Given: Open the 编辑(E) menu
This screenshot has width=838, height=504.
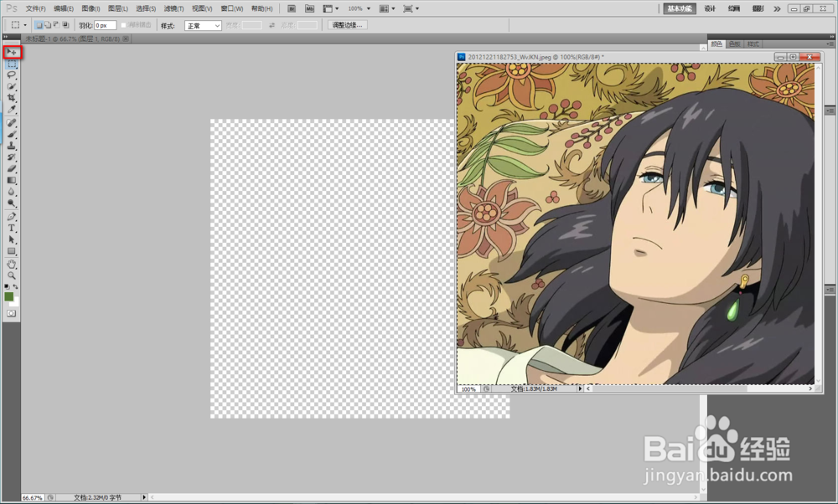Looking at the screenshot, I should pyautogui.click(x=64, y=8).
